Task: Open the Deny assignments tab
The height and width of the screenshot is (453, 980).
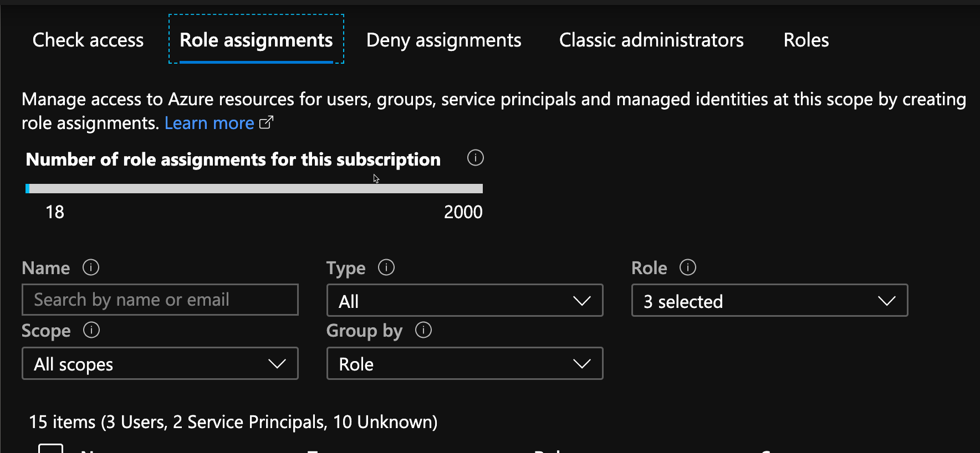Action: [443, 40]
